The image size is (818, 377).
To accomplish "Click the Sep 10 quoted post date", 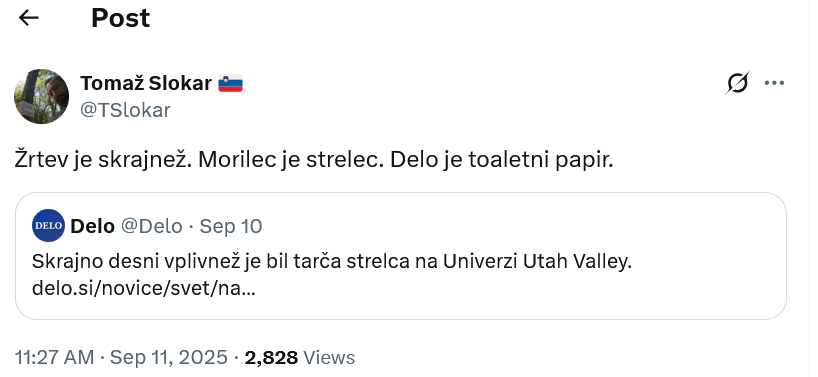I will point(231,226).
